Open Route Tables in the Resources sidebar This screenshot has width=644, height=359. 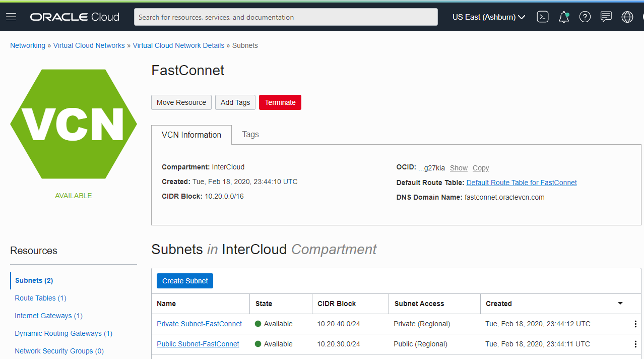(40, 298)
